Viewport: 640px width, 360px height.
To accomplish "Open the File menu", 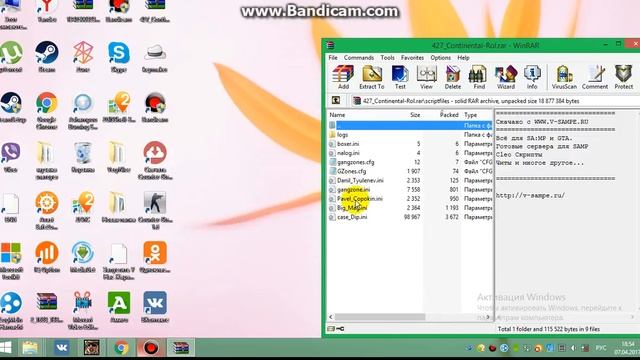I will point(333,58).
